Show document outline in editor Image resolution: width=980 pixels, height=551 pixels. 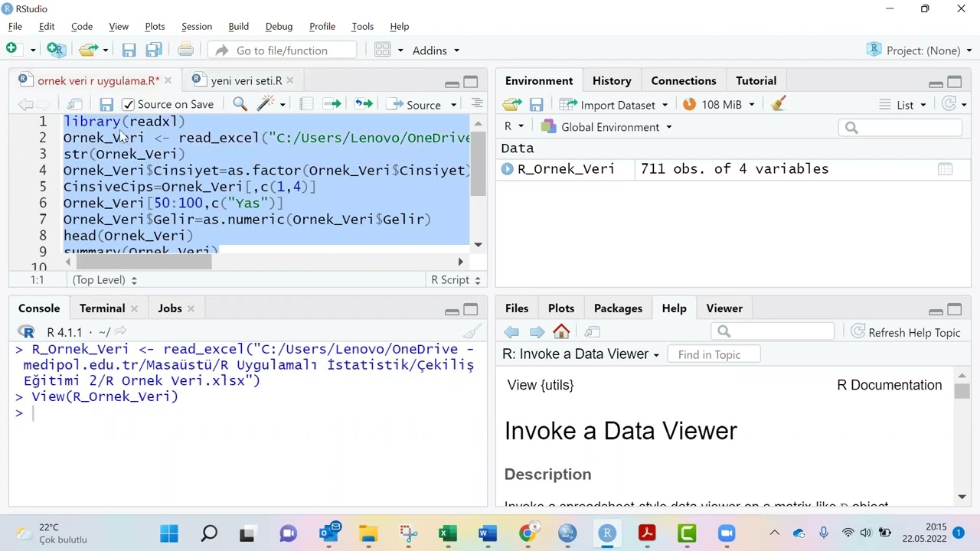pos(477,104)
